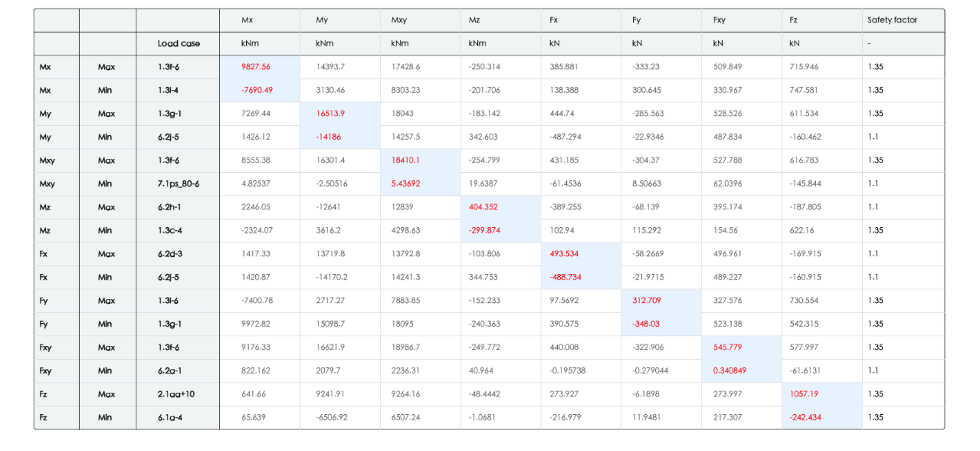The image size is (980, 451).
Task: Select the red cell showing -7690.49
Action: pos(257,90)
